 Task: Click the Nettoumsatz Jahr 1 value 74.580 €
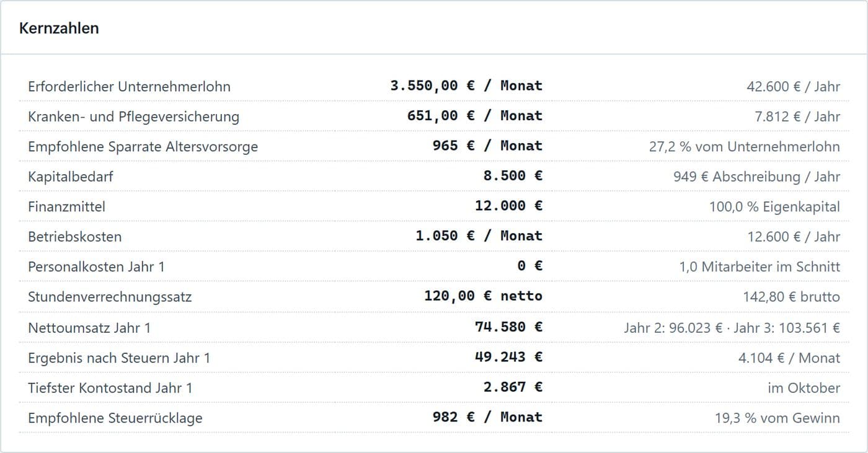pos(509,327)
